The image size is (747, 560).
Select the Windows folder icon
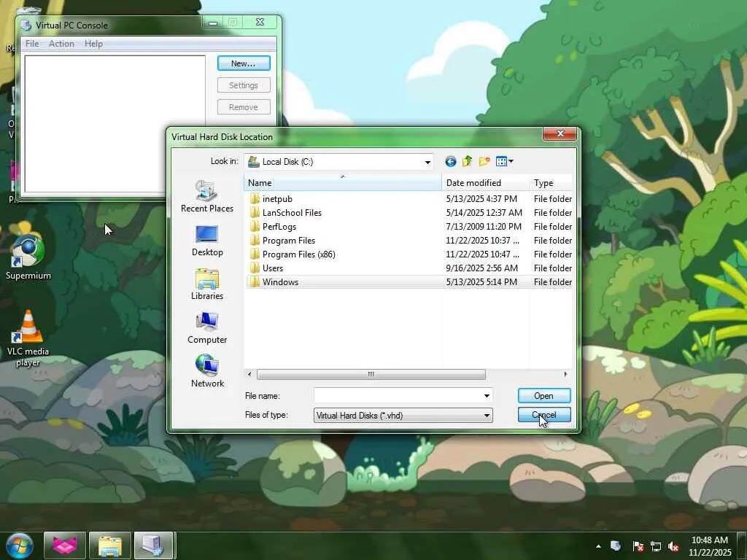(x=255, y=281)
